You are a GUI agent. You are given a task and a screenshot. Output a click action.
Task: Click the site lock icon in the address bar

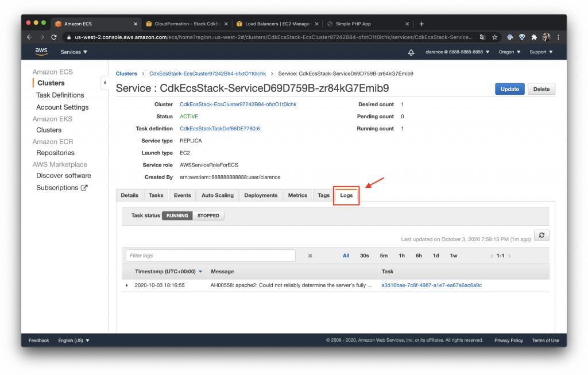(69, 37)
